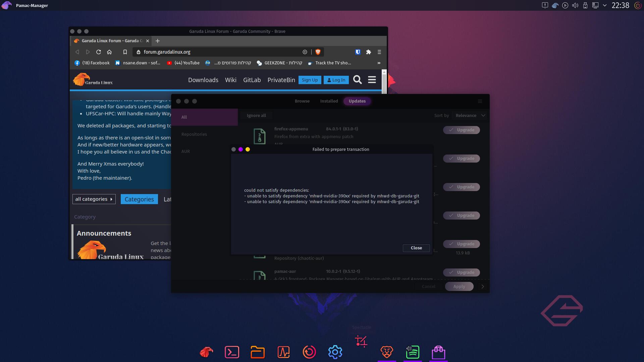
Task: Toggle Upgrade for pamac-aur package
Action: 461,272
